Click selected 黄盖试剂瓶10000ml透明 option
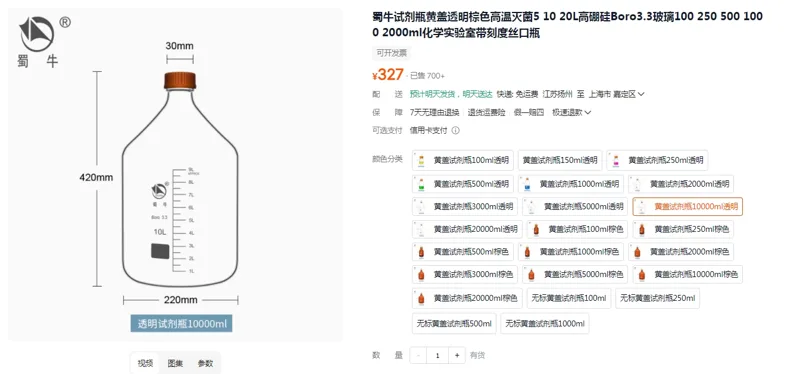 click(688, 207)
